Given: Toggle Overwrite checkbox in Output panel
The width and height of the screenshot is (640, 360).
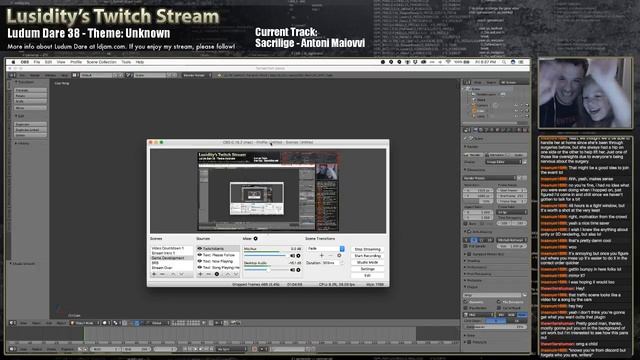Looking at the screenshot, I should 466,302.
